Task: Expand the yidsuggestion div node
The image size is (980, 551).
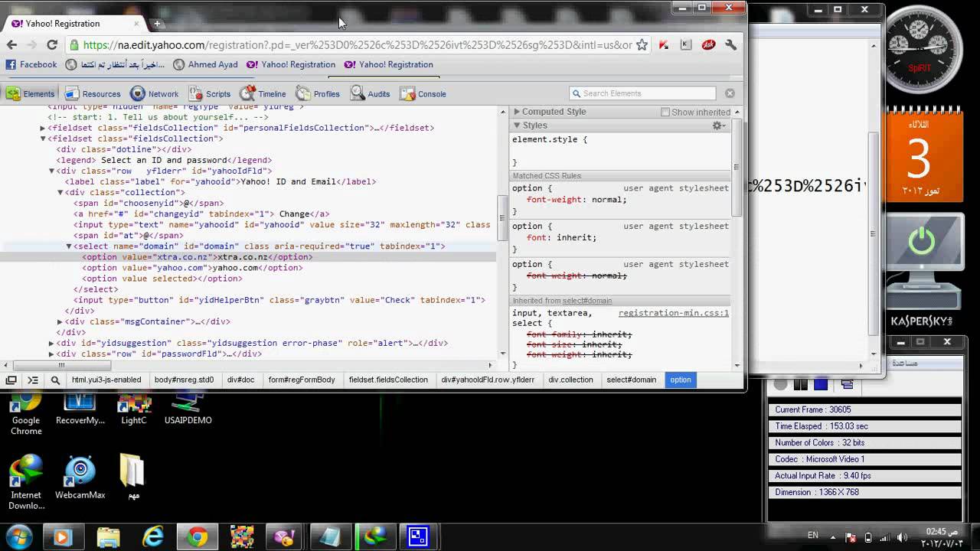Action: point(51,343)
